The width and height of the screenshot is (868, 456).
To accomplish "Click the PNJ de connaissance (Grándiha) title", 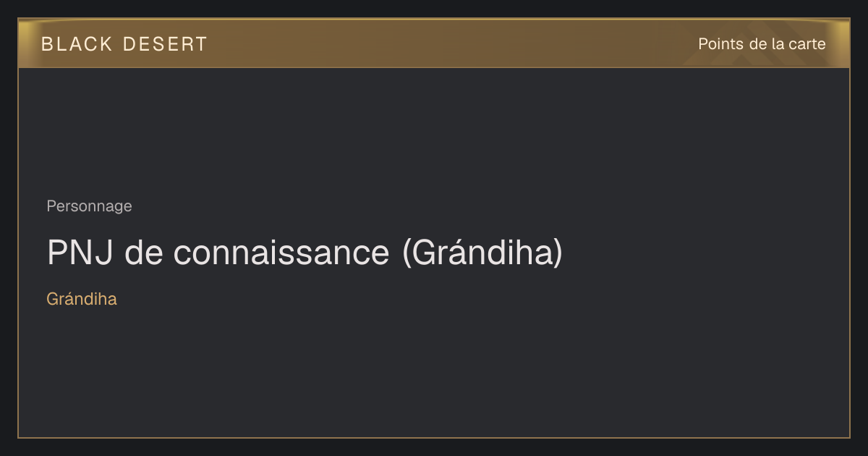I will (305, 253).
